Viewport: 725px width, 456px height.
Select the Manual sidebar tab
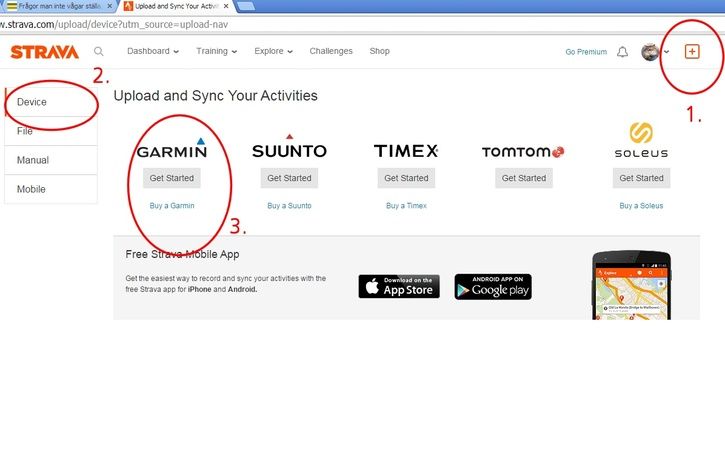[x=51, y=160]
